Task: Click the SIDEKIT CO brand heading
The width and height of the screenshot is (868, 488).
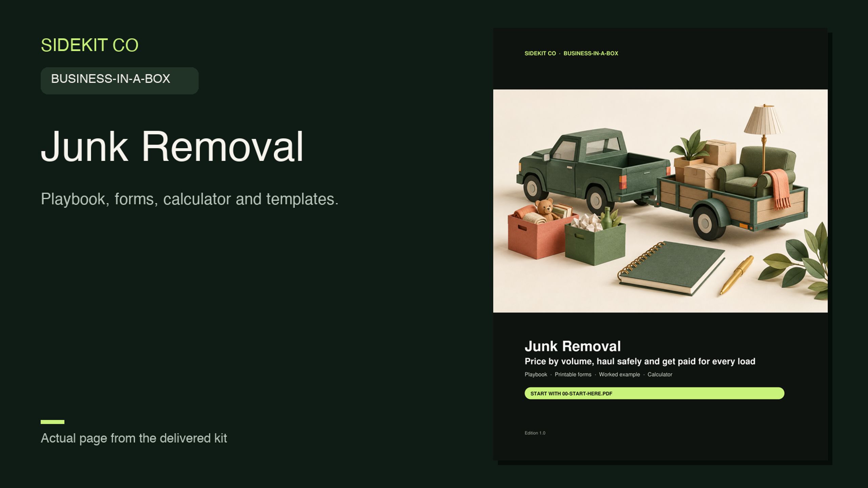Action: 90,45
